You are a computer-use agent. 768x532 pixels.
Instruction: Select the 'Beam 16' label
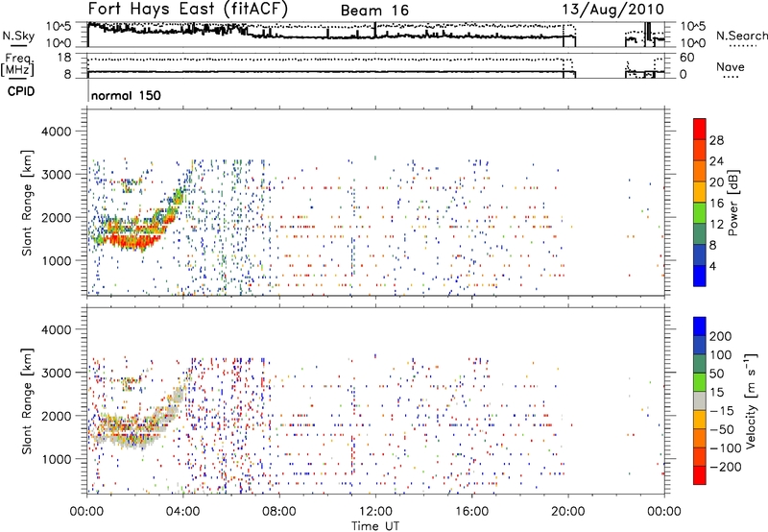[x=374, y=11]
